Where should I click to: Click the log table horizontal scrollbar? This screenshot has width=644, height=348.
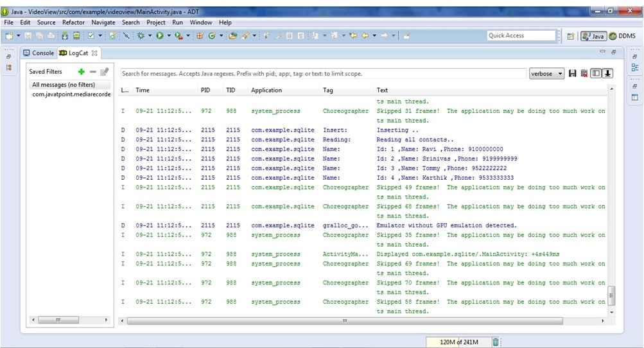click(x=345, y=320)
